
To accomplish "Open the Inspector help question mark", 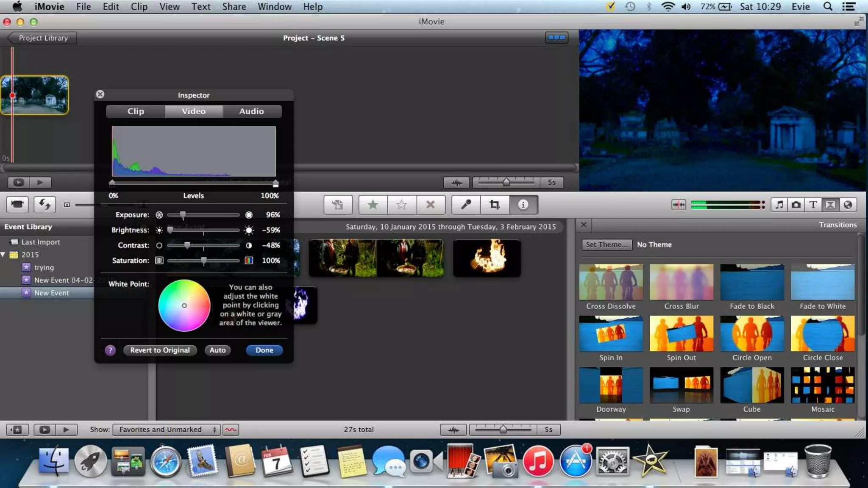I will [x=110, y=350].
